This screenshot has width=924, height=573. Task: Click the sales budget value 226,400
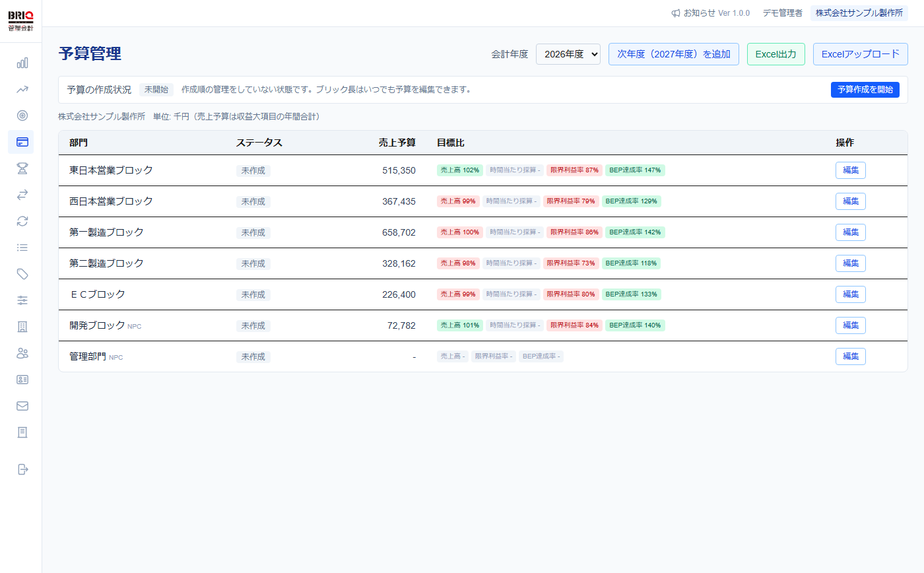coord(399,294)
